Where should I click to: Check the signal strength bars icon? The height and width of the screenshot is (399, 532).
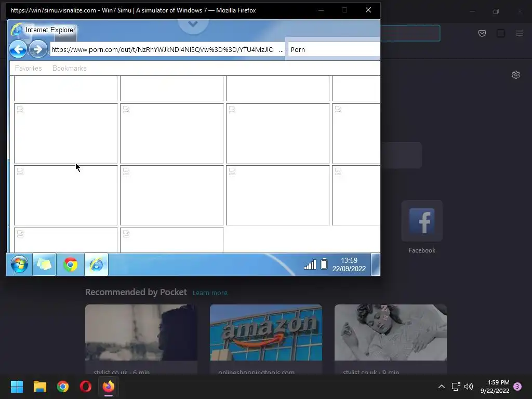[x=310, y=264]
